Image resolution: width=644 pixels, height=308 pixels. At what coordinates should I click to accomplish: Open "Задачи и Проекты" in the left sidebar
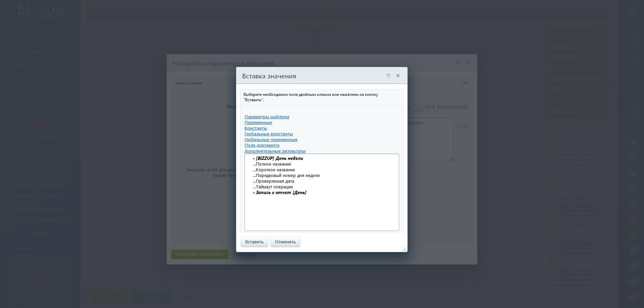coord(33,100)
